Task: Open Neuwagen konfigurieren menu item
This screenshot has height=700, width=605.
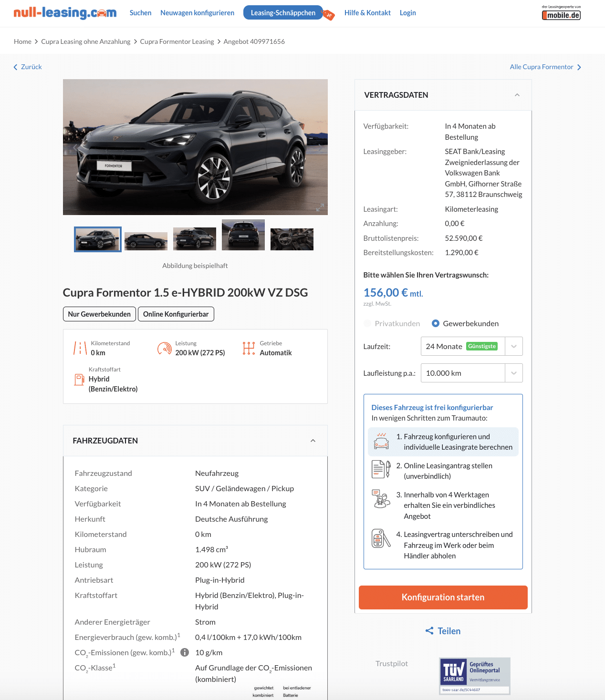Action: click(x=197, y=13)
